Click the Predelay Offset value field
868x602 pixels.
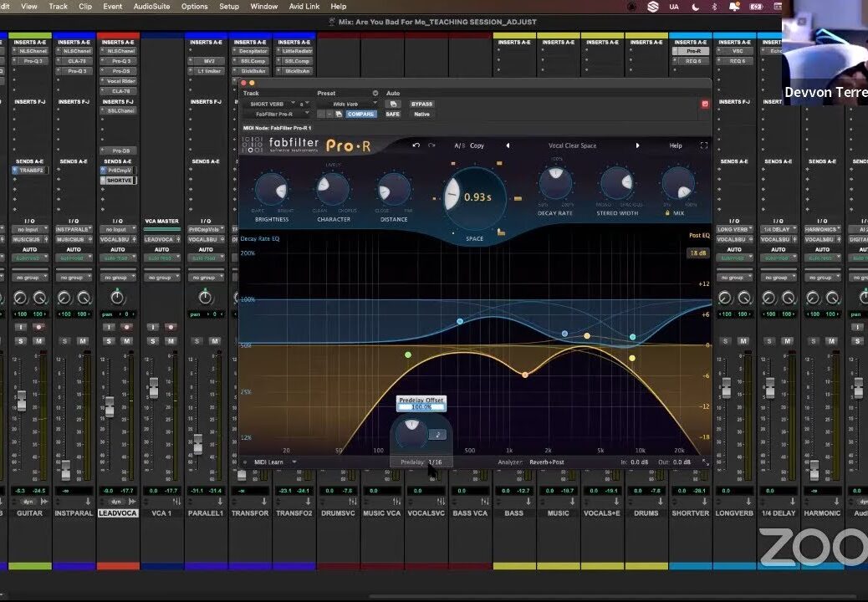click(x=421, y=406)
